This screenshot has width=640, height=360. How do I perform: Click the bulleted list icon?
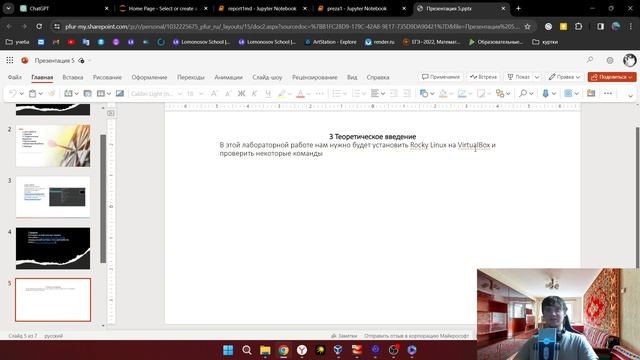(336, 93)
